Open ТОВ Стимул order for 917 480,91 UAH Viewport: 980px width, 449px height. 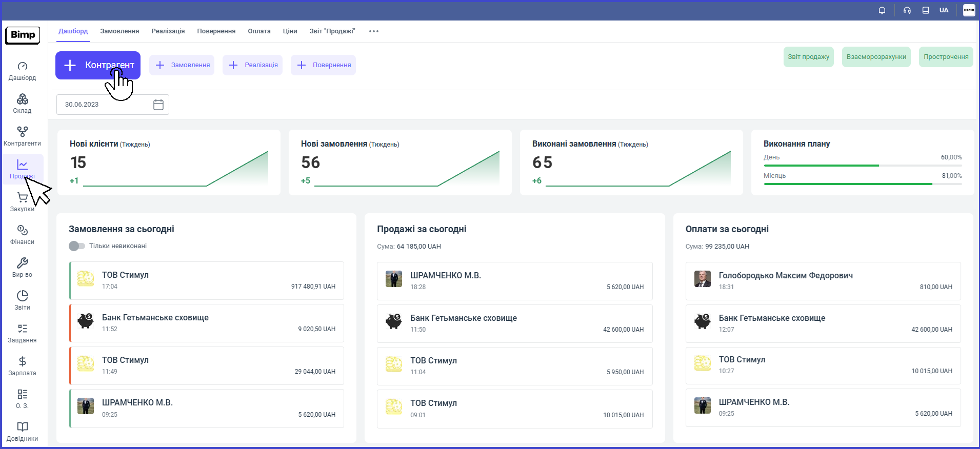click(x=207, y=280)
